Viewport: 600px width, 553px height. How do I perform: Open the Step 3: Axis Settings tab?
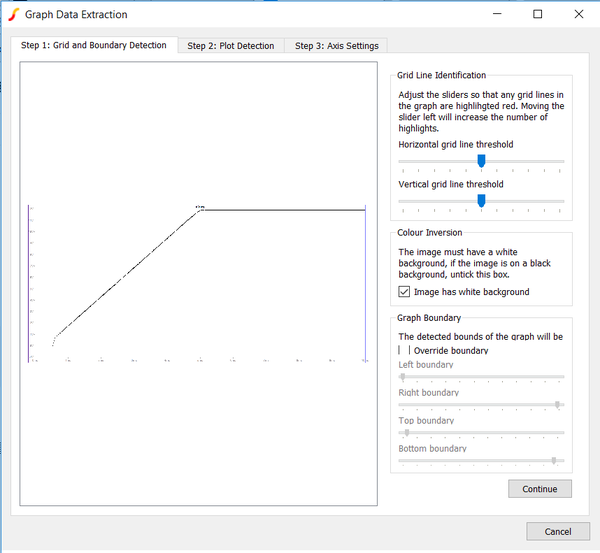click(337, 46)
